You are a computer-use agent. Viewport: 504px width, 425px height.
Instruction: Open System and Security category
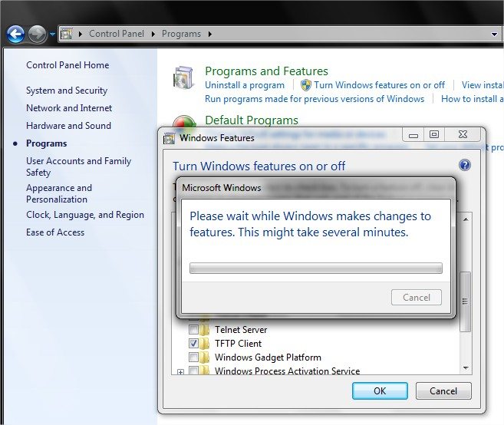pyautogui.click(x=67, y=91)
